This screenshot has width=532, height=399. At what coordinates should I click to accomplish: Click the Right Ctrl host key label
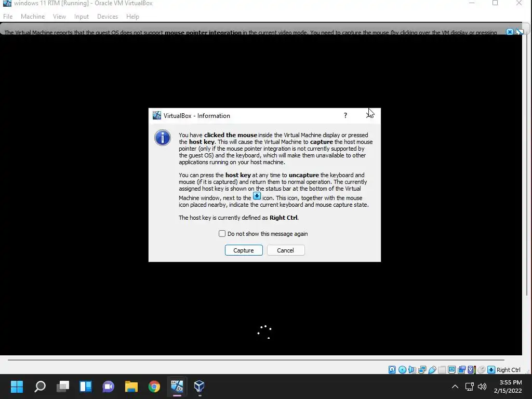[508, 370]
